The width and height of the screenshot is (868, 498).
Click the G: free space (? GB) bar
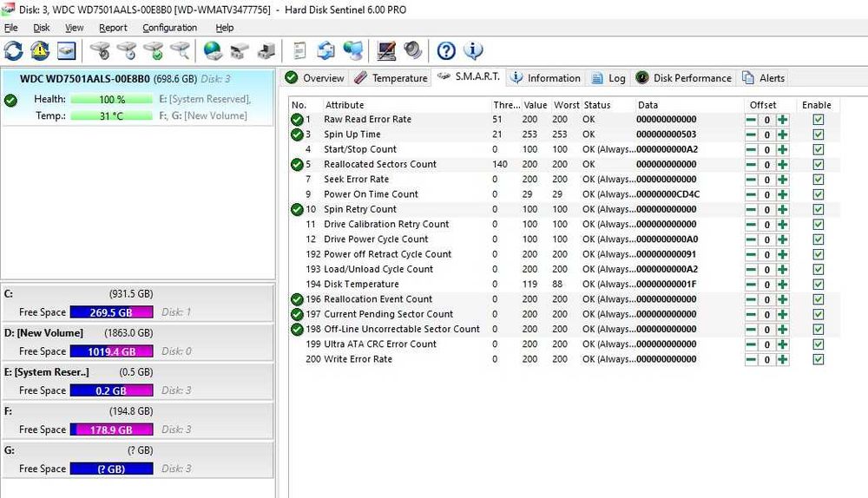(x=112, y=469)
